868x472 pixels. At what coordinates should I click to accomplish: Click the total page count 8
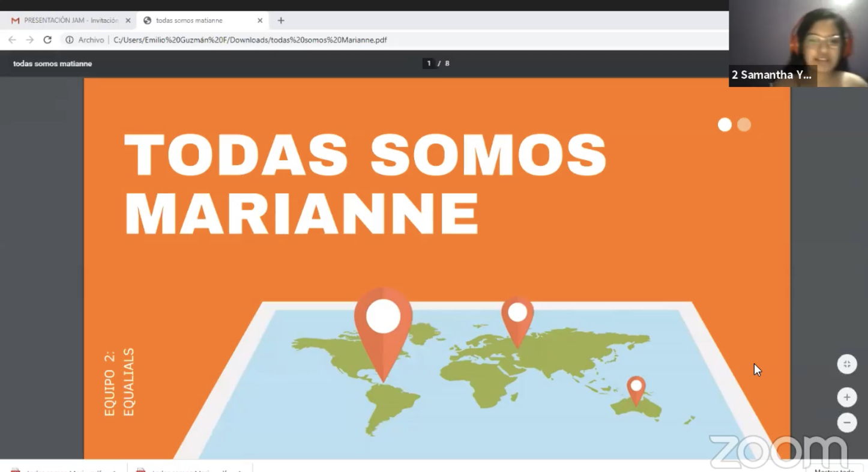447,63
